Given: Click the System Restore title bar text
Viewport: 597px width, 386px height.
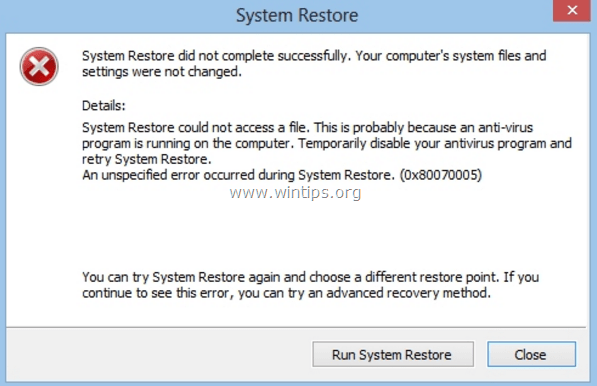Looking at the screenshot, I should (297, 16).
